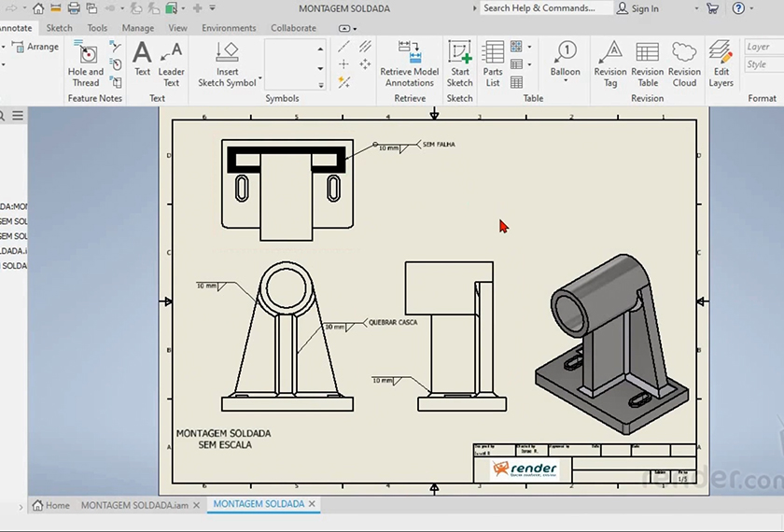Switch to MONTAGEM SOLDADA.iam document tab
This screenshot has width=784, height=532.
(x=134, y=505)
